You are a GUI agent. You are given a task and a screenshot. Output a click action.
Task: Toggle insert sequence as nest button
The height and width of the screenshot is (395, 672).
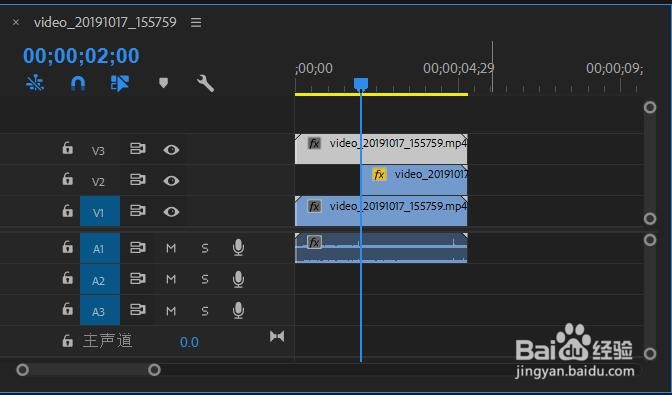tap(35, 83)
